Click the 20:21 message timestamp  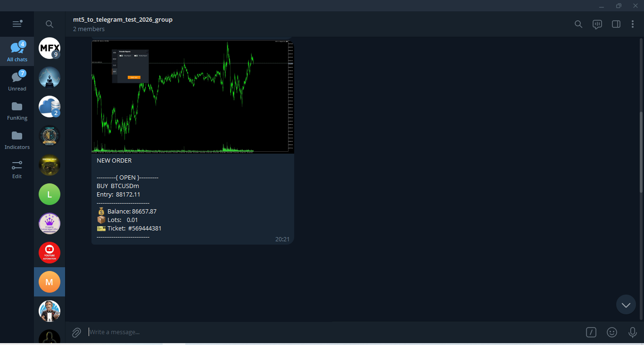tap(282, 239)
